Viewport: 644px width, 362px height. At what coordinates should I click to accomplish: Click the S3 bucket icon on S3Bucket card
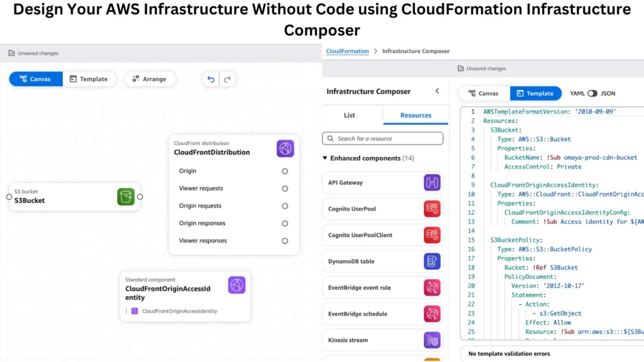coord(126,196)
